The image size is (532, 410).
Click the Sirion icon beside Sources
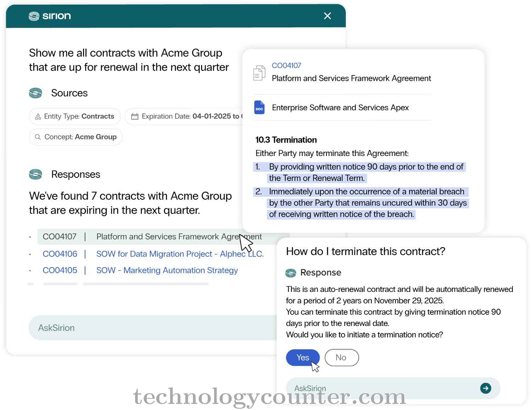point(35,93)
